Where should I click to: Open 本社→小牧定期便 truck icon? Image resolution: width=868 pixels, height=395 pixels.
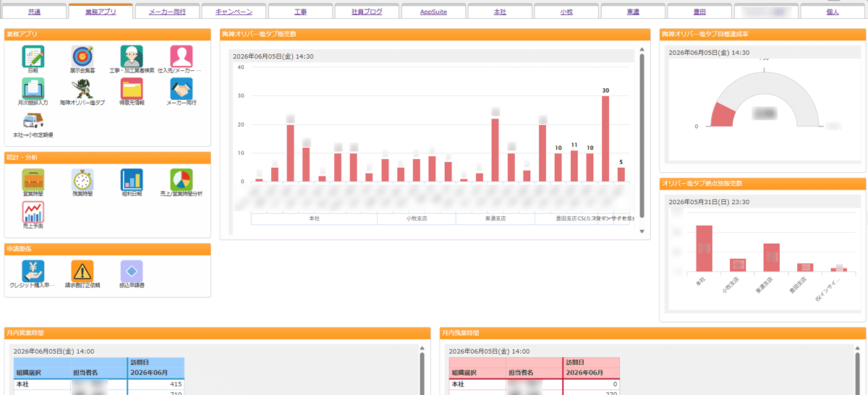(x=33, y=120)
